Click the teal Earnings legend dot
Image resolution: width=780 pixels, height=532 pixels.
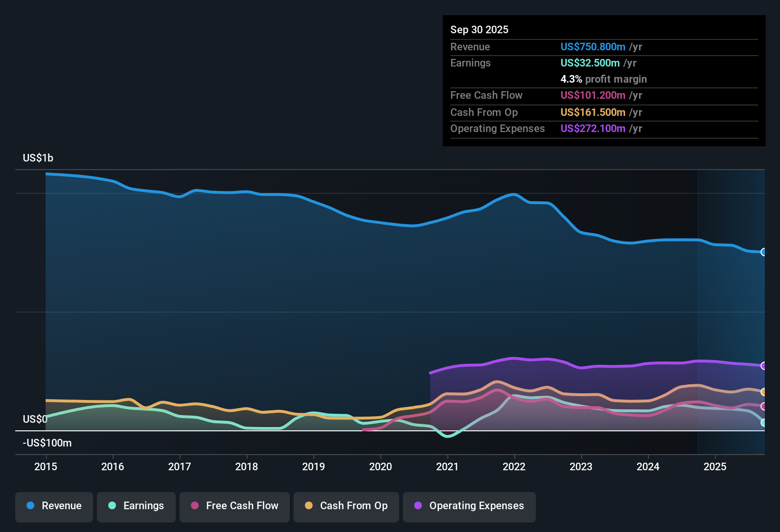click(113, 506)
